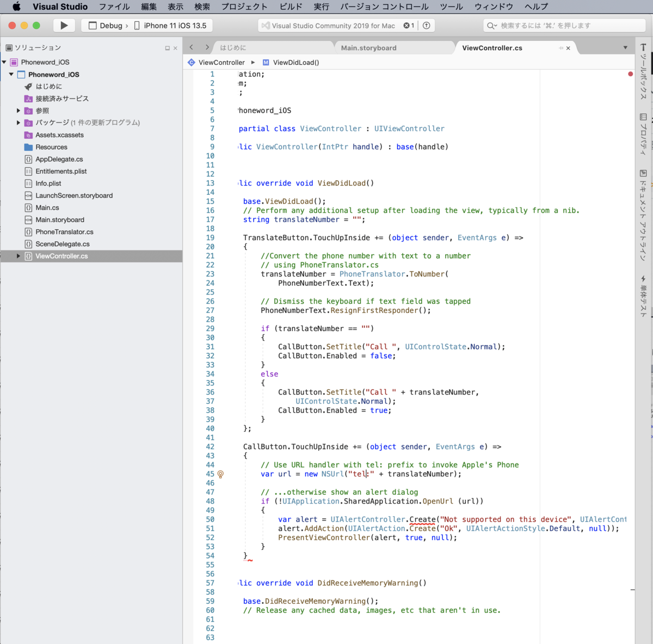The width and height of the screenshot is (653, 644).
Task: Open the Visual Studio menu
Action: (60, 7)
